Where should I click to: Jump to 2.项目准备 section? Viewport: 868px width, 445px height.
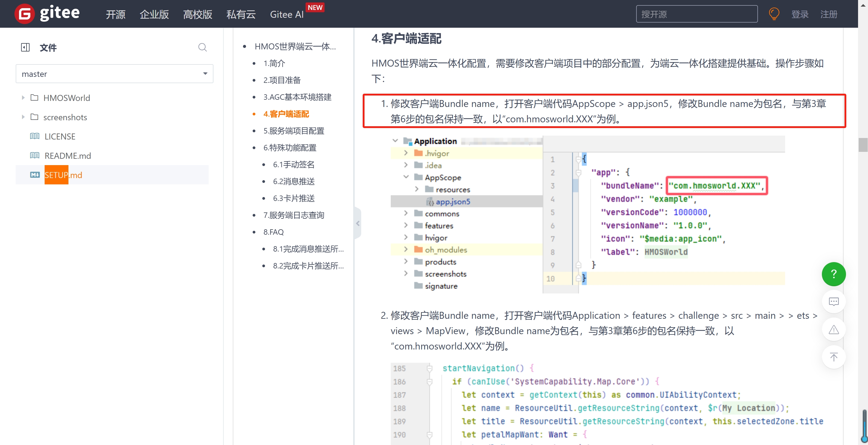282,80
